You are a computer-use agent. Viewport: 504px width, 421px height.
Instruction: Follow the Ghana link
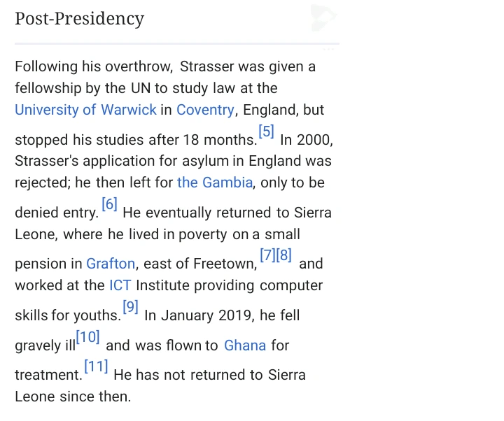coord(245,345)
